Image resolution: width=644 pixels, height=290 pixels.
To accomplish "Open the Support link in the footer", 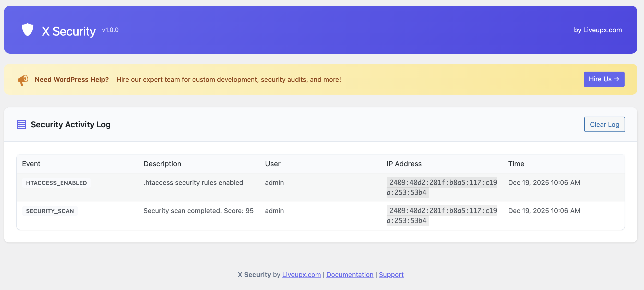I will tap(391, 275).
